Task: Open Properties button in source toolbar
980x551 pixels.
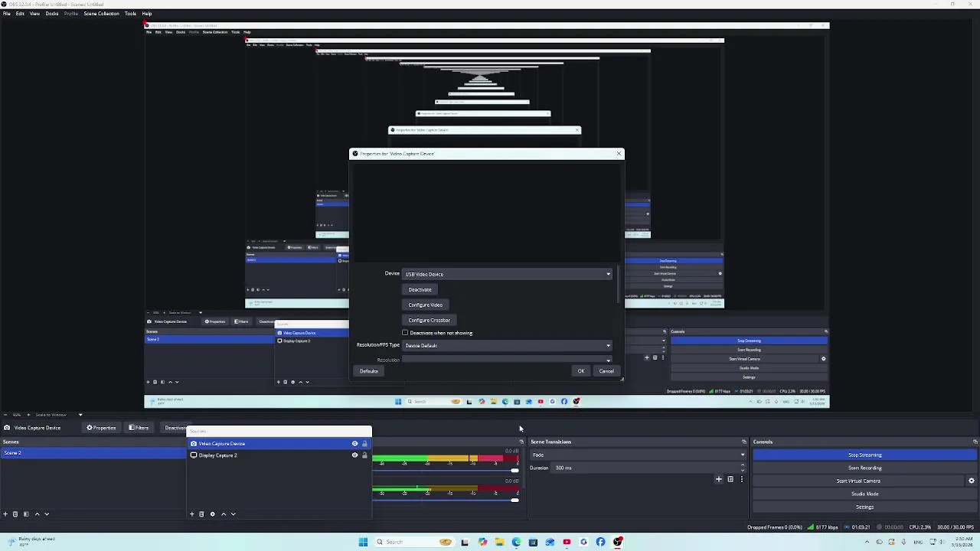Action: click(101, 428)
